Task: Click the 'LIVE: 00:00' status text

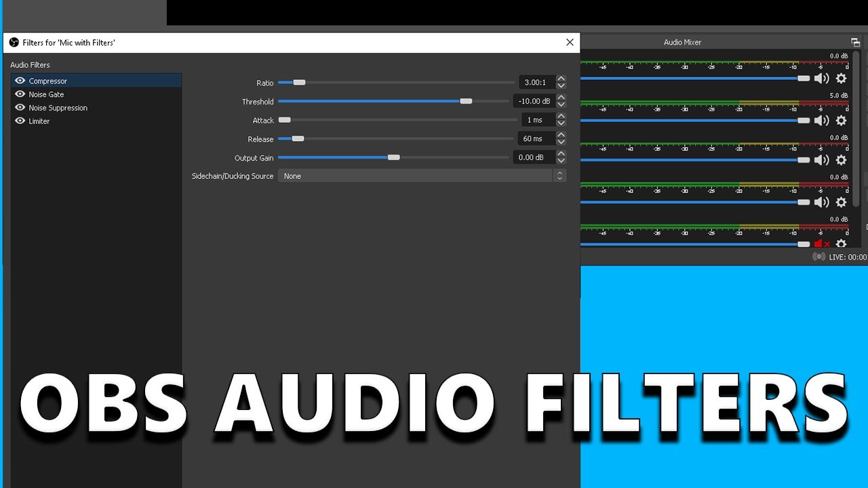Action: pos(848,258)
